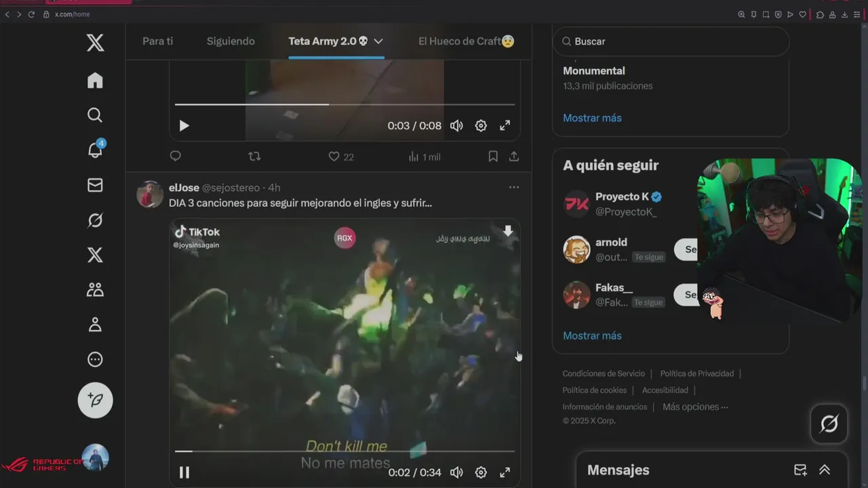
Task: Open Fakas__ profile avatar
Action: [x=576, y=295]
